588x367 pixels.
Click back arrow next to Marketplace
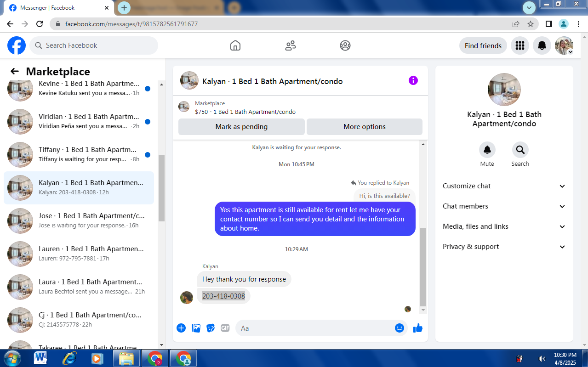click(15, 71)
